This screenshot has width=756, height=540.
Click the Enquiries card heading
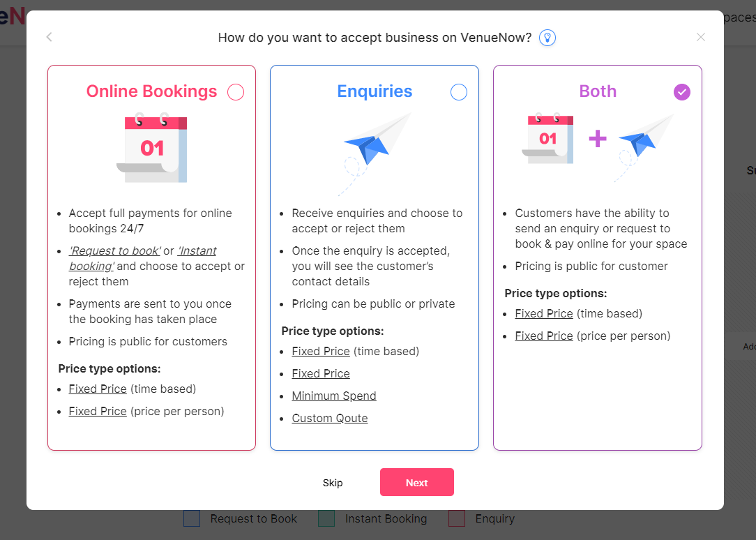point(375,91)
